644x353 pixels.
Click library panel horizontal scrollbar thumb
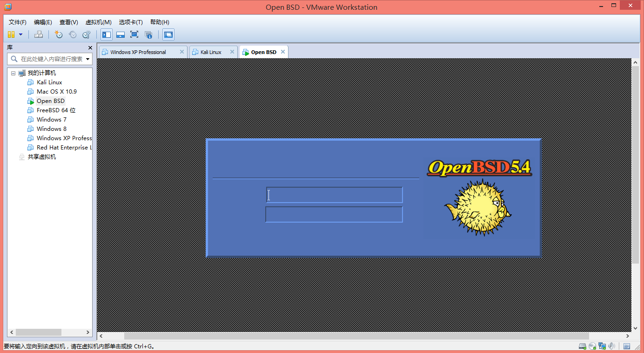click(x=39, y=332)
